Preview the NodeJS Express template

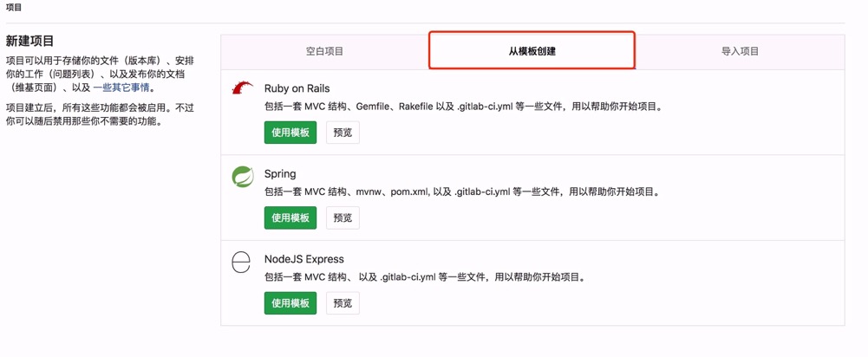click(343, 303)
